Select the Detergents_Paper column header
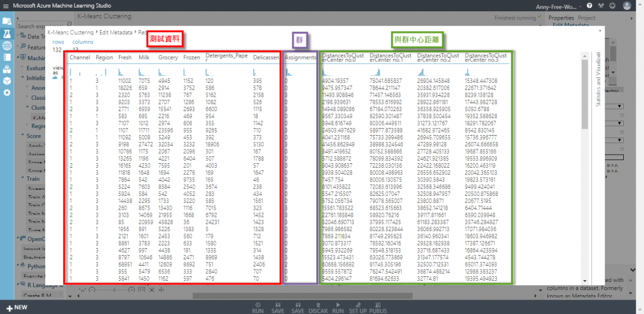644x314 pixels. [226, 57]
